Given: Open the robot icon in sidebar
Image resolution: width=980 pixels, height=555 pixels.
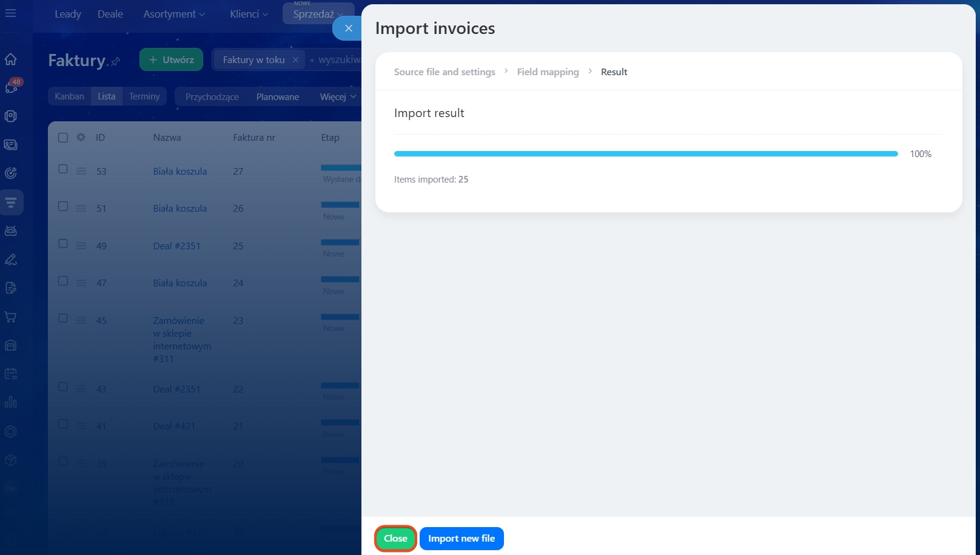Looking at the screenshot, I should pos(11,230).
